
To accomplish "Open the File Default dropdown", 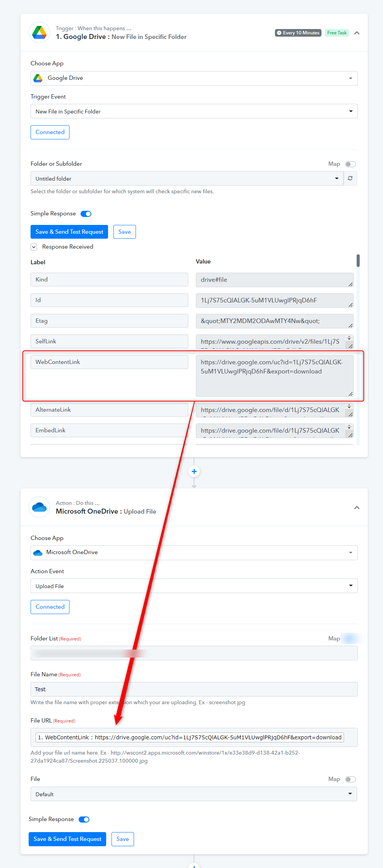I will (x=194, y=794).
